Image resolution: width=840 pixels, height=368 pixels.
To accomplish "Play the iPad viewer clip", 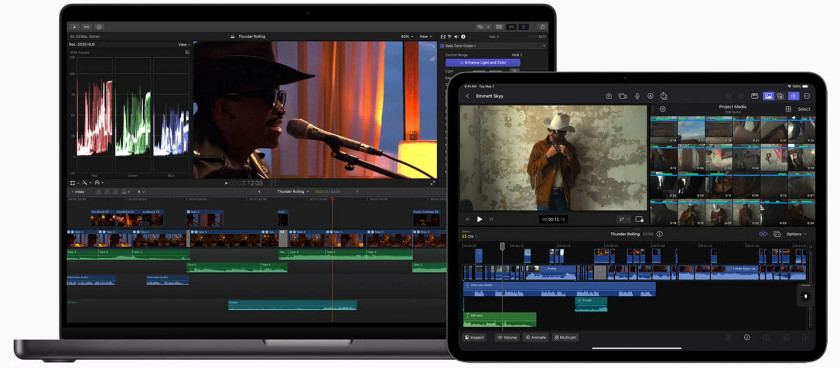I will pos(479,219).
